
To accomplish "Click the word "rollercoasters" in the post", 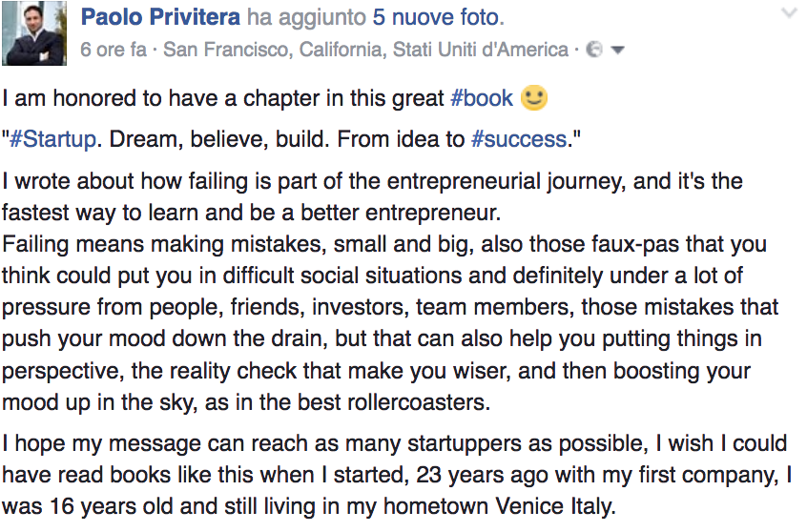I will coord(411,401).
